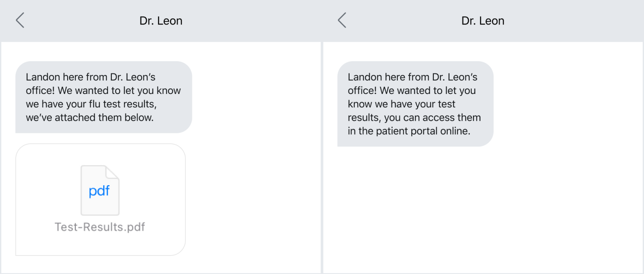Select the flu test results message bubble
This screenshot has width=644, height=274.
point(104,97)
